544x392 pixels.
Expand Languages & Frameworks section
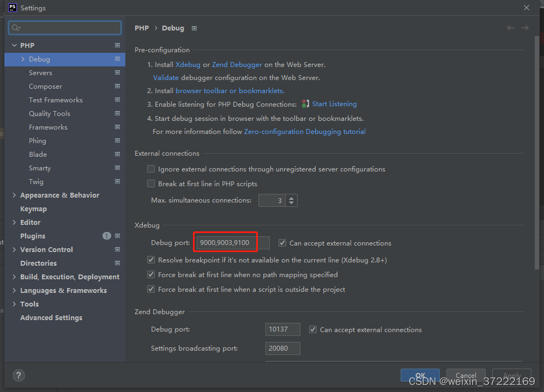pyautogui.click(x=14, y=290)
